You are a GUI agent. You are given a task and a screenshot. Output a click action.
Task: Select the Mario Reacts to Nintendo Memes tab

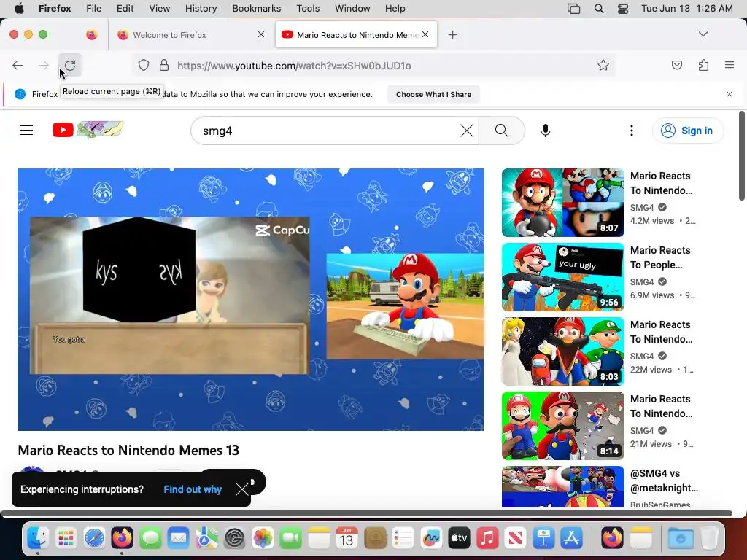356,35
